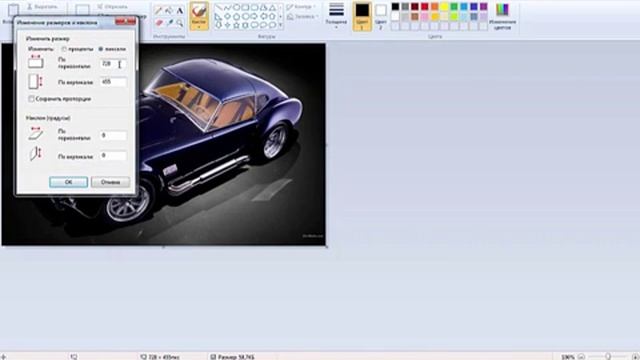Select the Pencil tool
Screen dimensions: 640x360
click(159, 10)
